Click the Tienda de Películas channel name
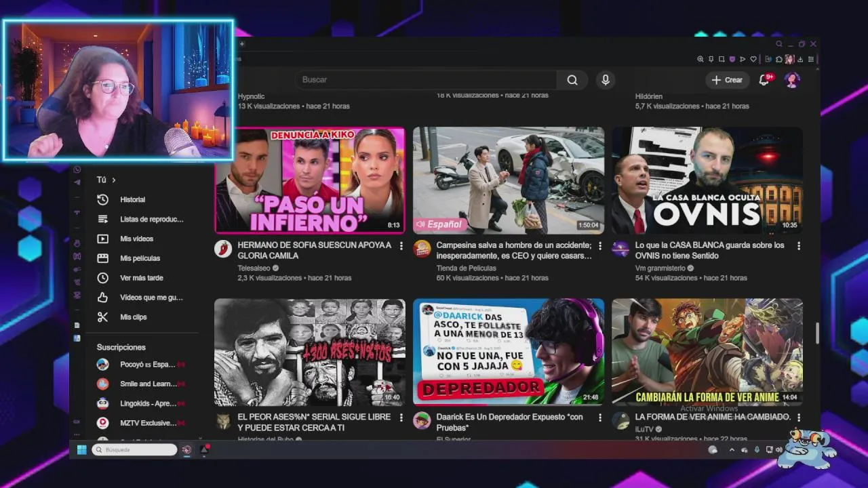868x488 pixels. pyautogui.click(x=466, y=268)
